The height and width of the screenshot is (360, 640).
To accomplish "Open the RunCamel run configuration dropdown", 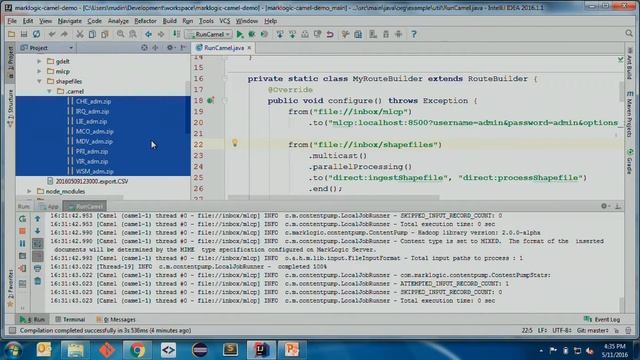I will 209,34.
